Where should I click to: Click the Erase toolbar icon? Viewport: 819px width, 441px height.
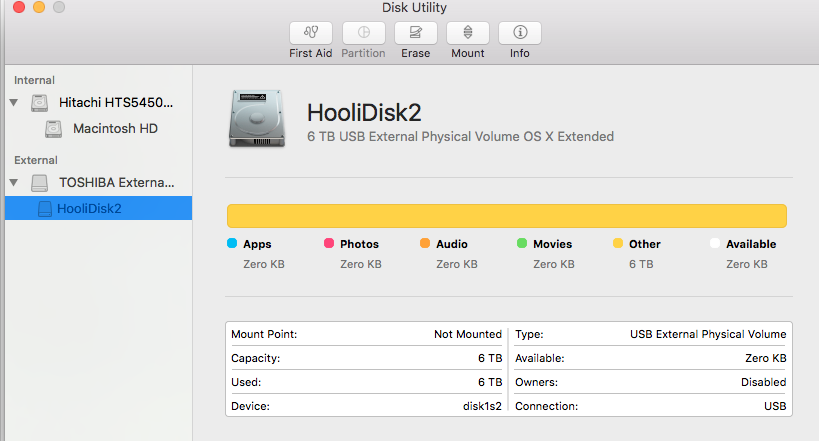415,33
